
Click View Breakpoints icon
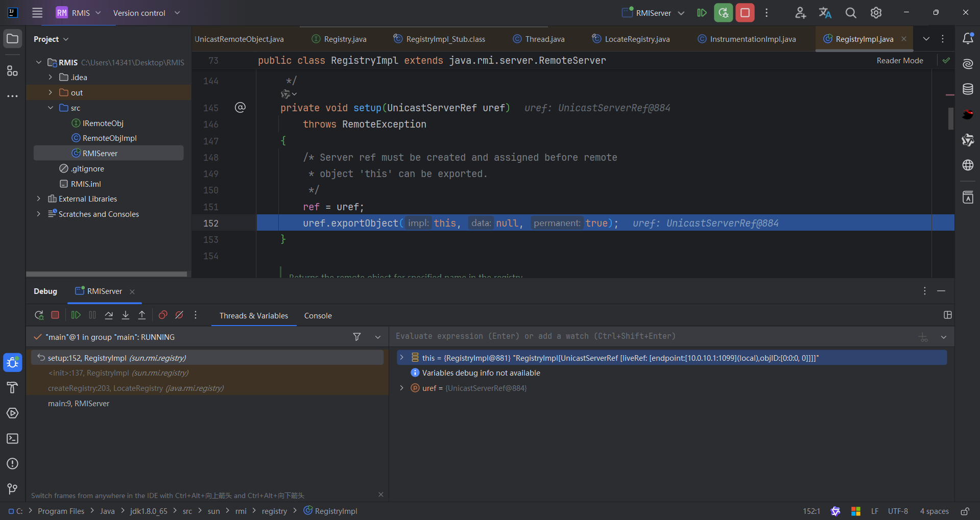pyautogui.click(x=163, y=315)
